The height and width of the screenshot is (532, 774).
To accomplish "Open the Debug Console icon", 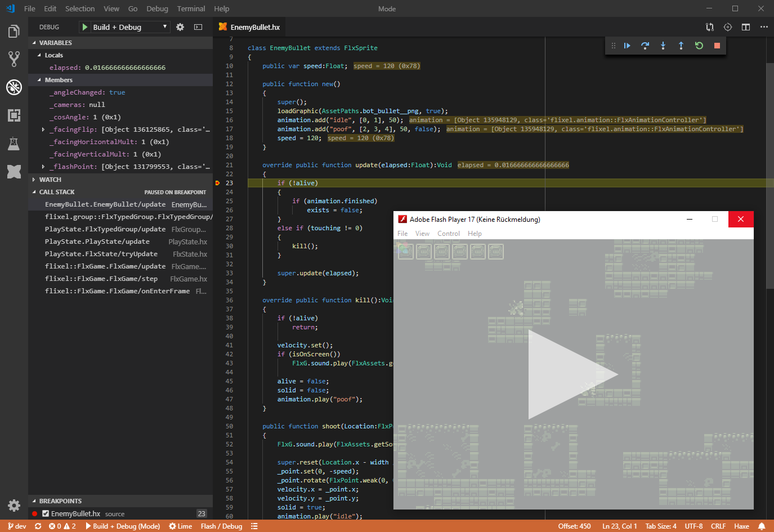I will [198, 27].
